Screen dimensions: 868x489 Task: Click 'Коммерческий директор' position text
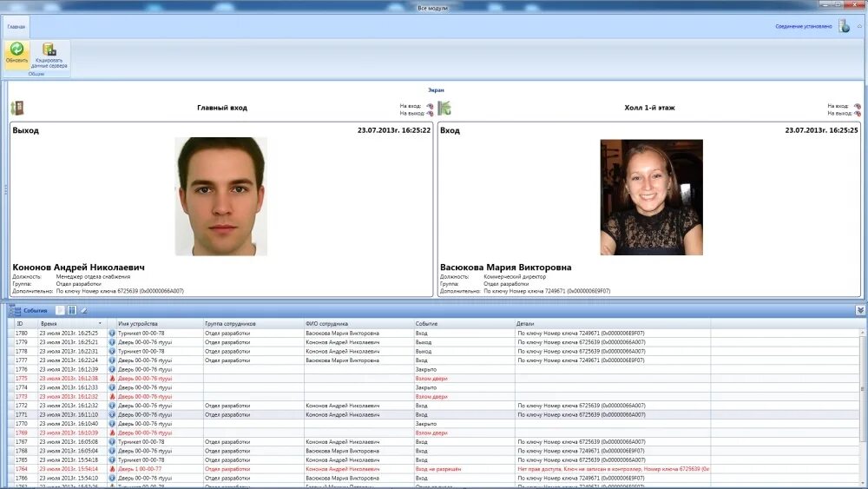coord(514,276)
